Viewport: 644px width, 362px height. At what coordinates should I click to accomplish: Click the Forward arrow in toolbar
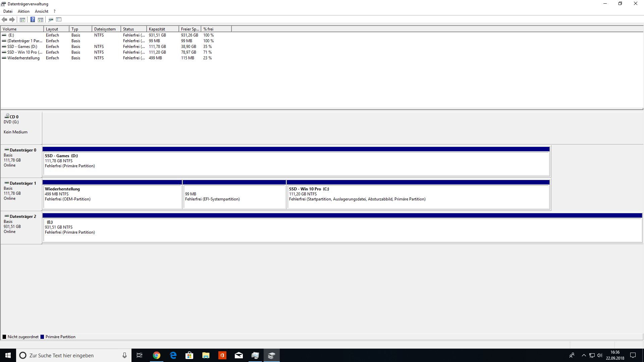pos(12,19)
